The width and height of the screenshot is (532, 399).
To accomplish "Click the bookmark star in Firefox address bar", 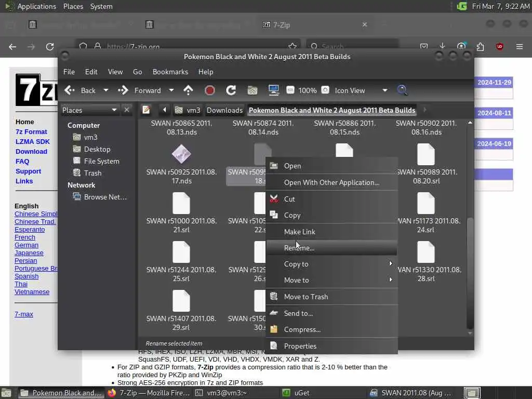I will point(292,46).
